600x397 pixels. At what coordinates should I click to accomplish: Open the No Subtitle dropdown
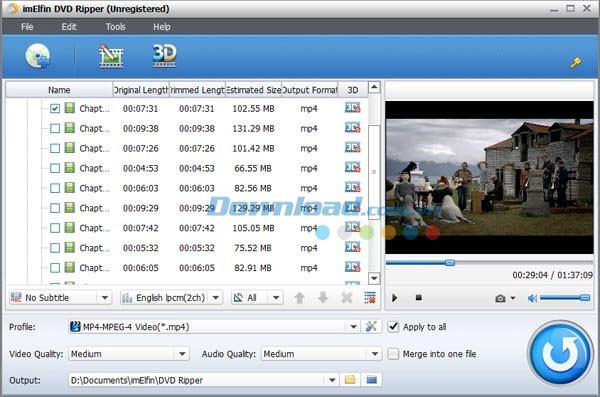(x=60, y=297)
